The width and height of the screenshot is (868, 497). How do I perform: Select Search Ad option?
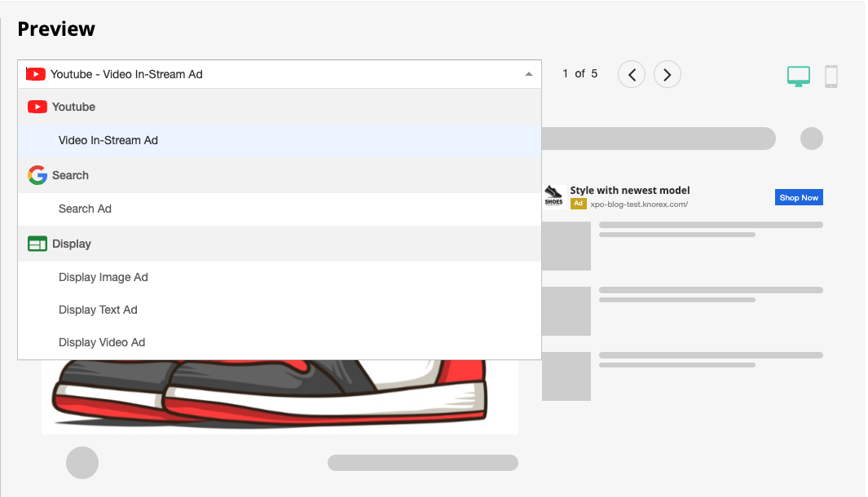tap(85, 209)
